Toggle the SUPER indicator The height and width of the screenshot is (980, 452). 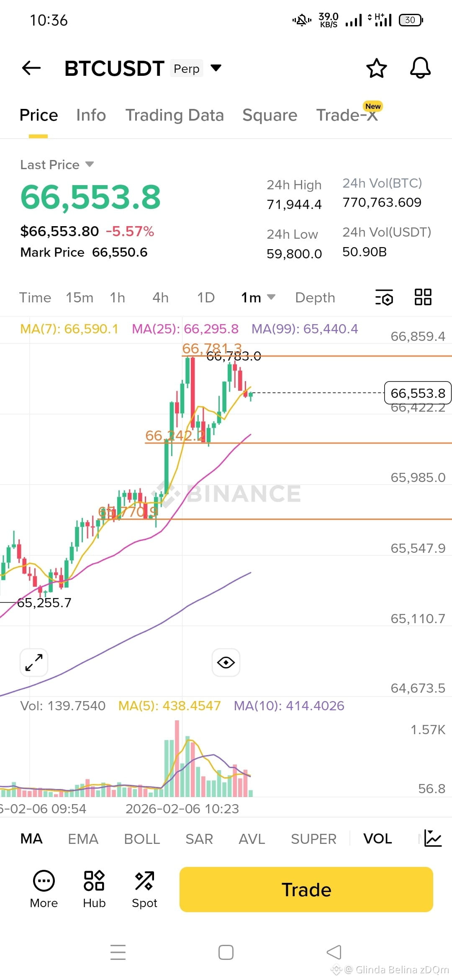pos(313,838)
